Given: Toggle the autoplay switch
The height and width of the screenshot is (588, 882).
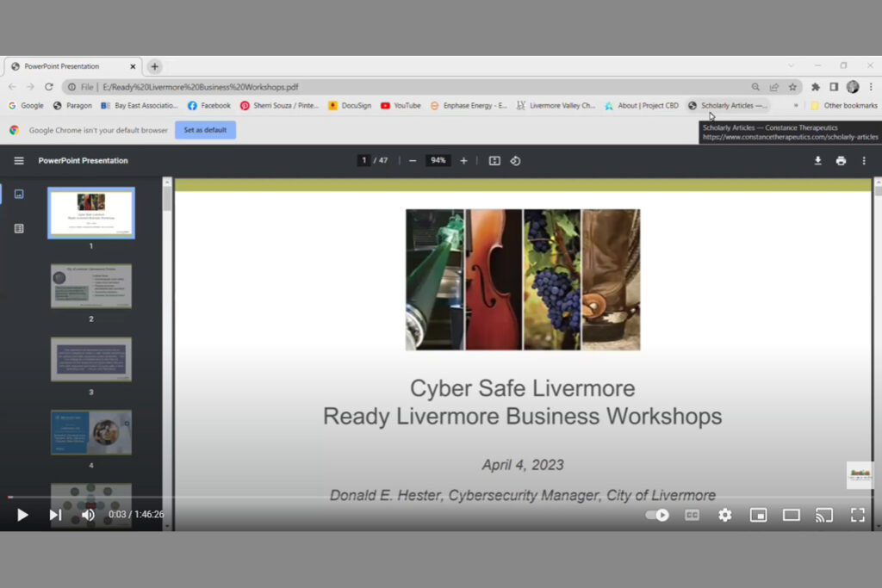Looking at the screenshot, I should pyautogui.click(x=657, y=514).
